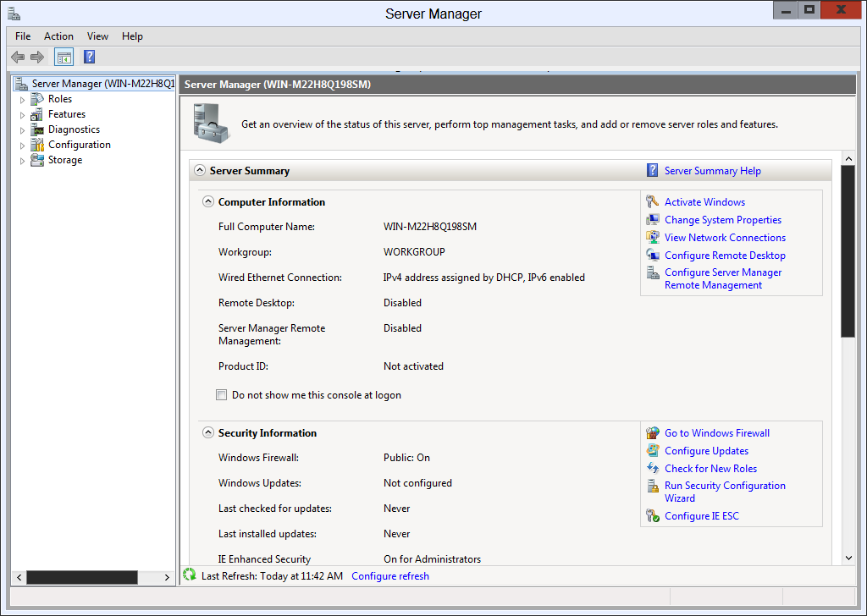Viewport: 867px width, 616px height.
Task: Click the Server Summary Help icon
Action: [652, 171]
